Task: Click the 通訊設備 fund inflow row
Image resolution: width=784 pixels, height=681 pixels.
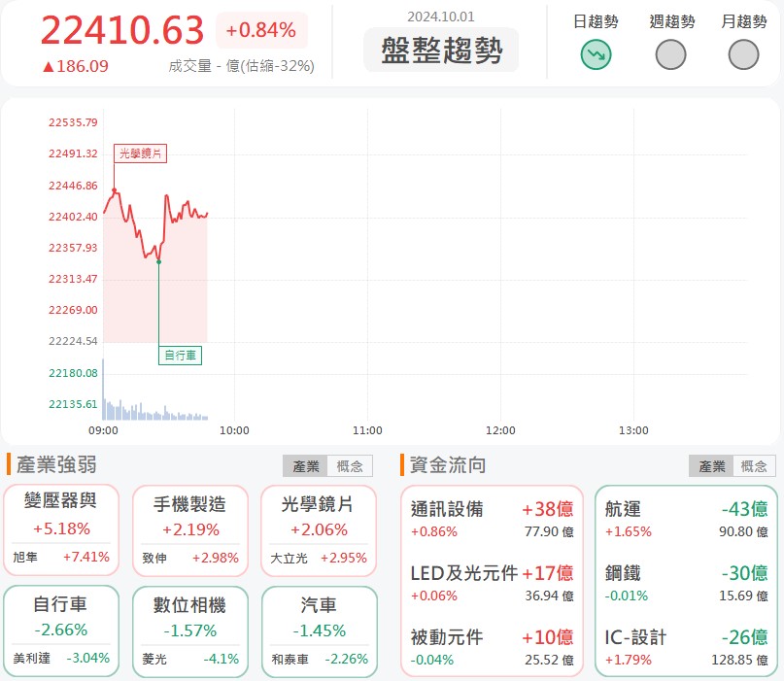Action: (x=492, y=520)
